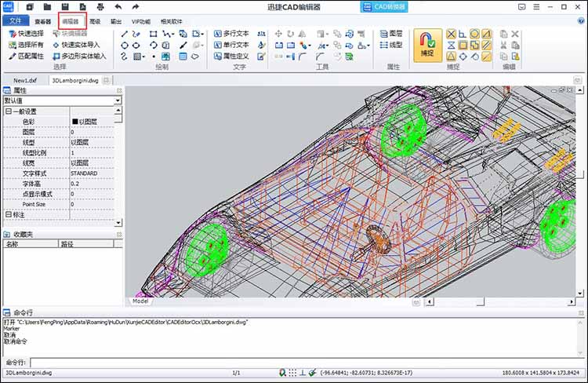Viewport: 588px width, 383px height.
Task: Select the revision cloud tool
Action: tap(195, 57)
